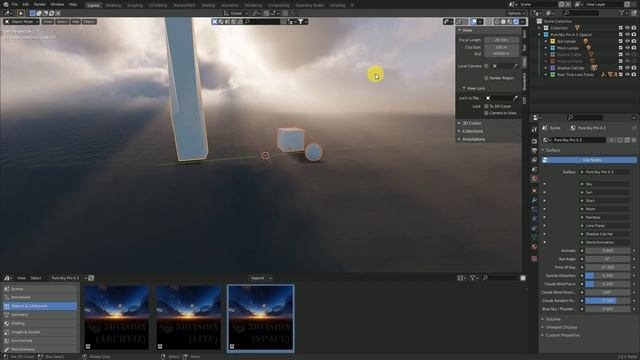Switch to the Shading workspace tab
640x360 pixels.
click(x=208, y=5)
